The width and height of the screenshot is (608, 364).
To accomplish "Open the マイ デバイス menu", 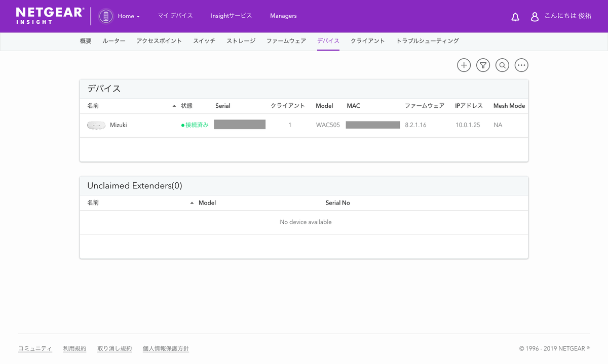I will (x=175, y=16).
